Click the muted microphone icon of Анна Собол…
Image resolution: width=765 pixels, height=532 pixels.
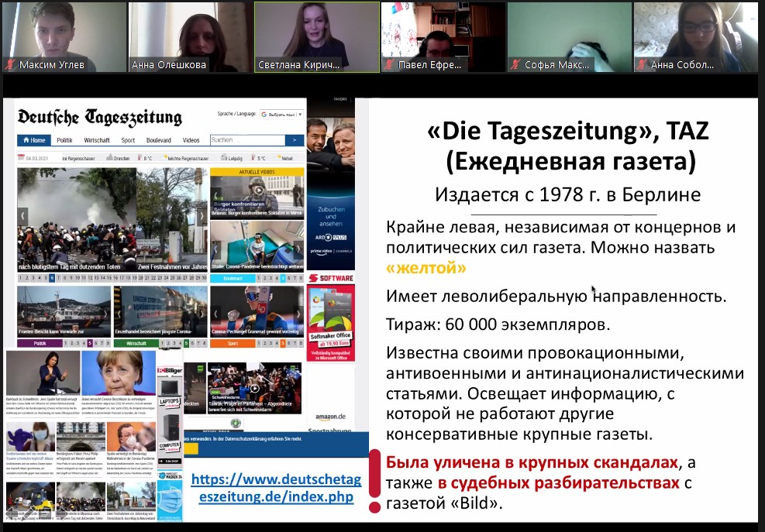click(643, 65)
